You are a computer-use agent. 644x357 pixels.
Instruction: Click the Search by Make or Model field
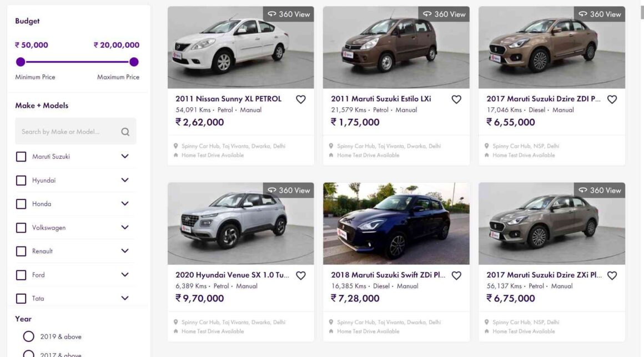[x=67, y=132]
